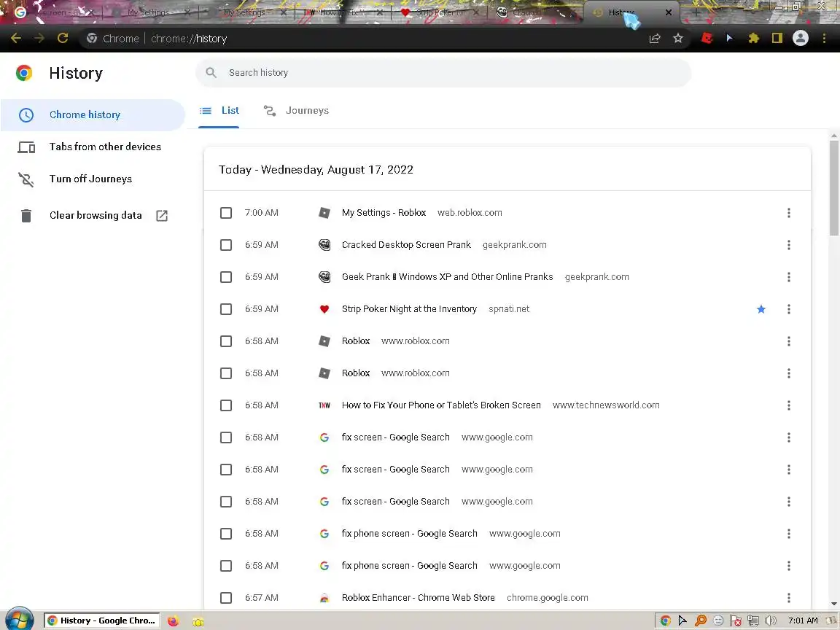Switch to the Strip Poker browser tab
Image resolution: width=840 pixels, height=630 pixels.
click(439, 12)
